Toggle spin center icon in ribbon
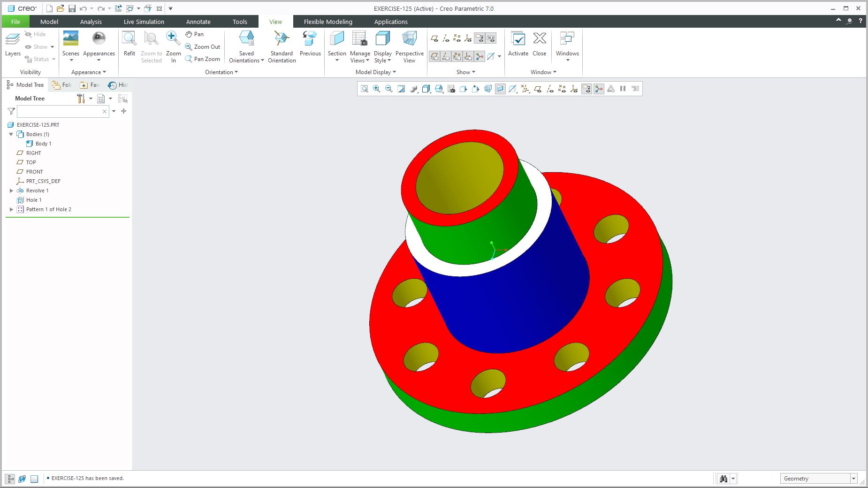Screen dimensions: 868x488 point(480,56)
